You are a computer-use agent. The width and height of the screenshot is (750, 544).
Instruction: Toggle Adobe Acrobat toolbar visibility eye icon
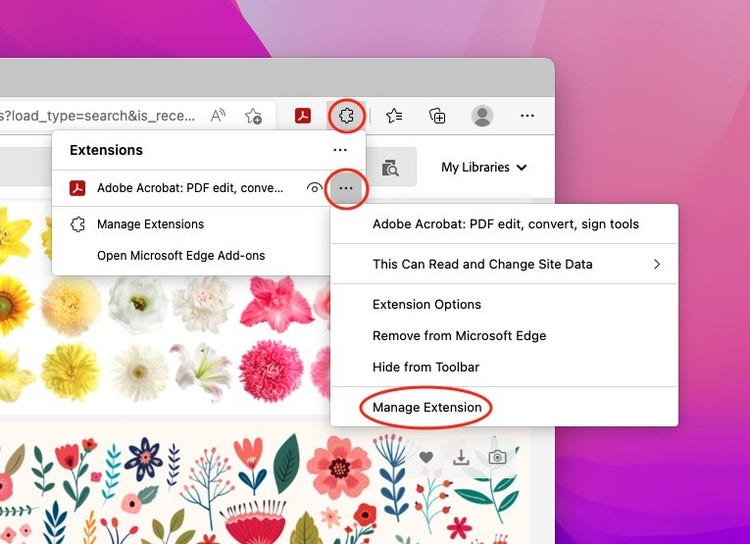(314, 188)
